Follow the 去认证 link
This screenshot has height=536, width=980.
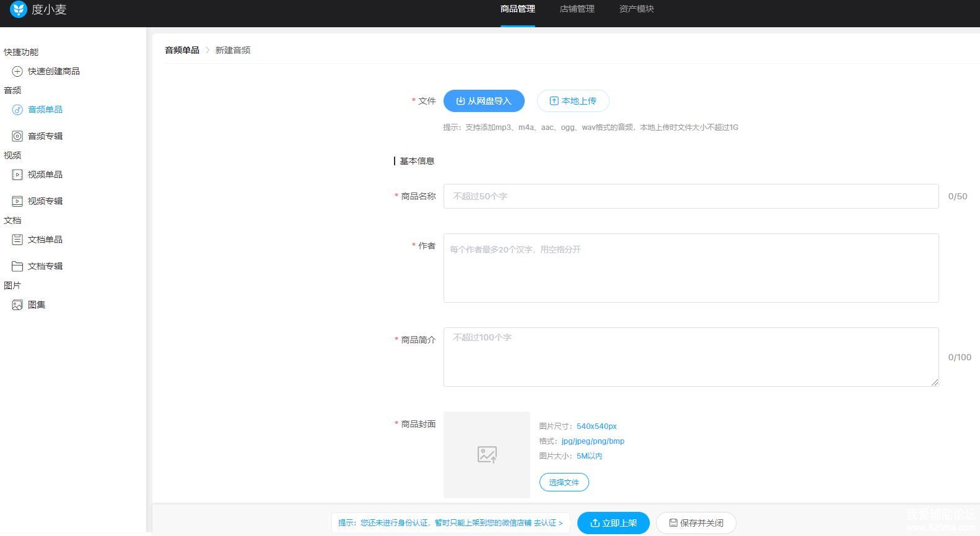pyautogui.click(x=548, y=523)
